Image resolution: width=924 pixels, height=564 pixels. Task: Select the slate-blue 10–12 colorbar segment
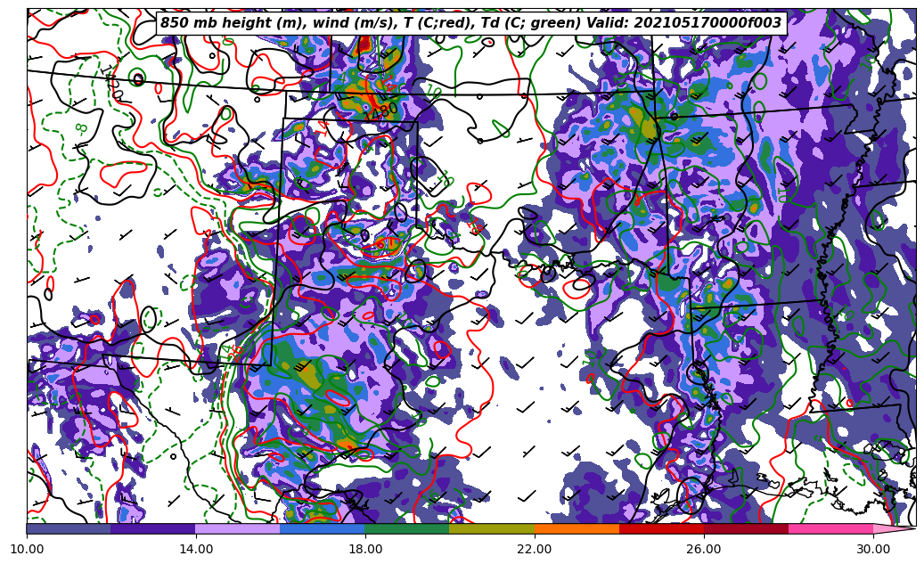(69, 528)
